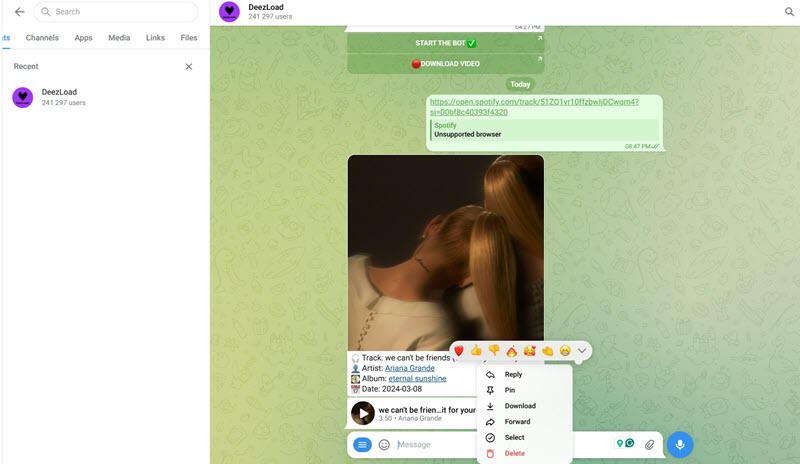Open DeezLoad chat info from the header title
The width and height of the screenshot is (800, 464).
(266, 7)
